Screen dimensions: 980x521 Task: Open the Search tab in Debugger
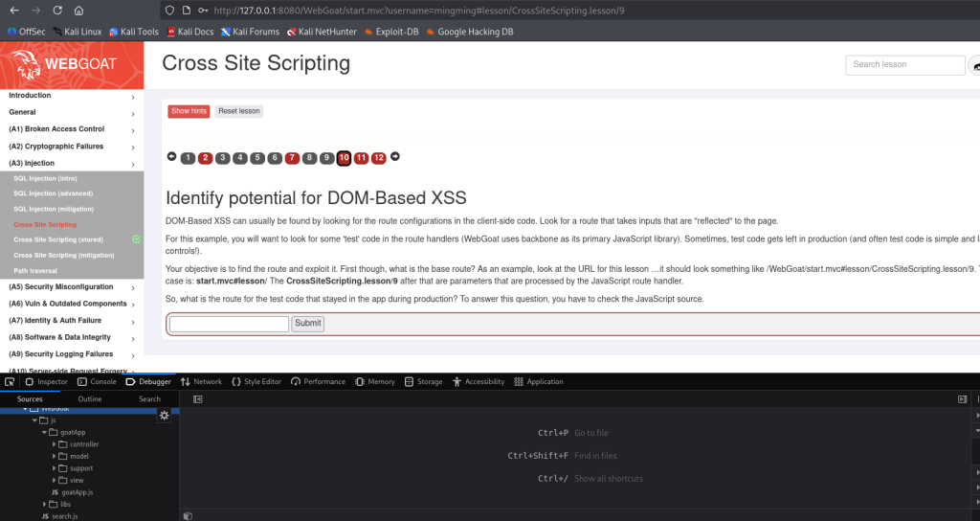(149, 399)
